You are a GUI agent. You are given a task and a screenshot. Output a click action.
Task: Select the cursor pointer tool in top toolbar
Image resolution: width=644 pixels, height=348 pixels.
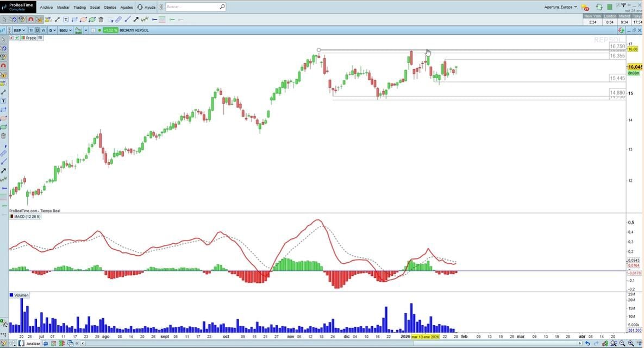(x=4, y=20)
